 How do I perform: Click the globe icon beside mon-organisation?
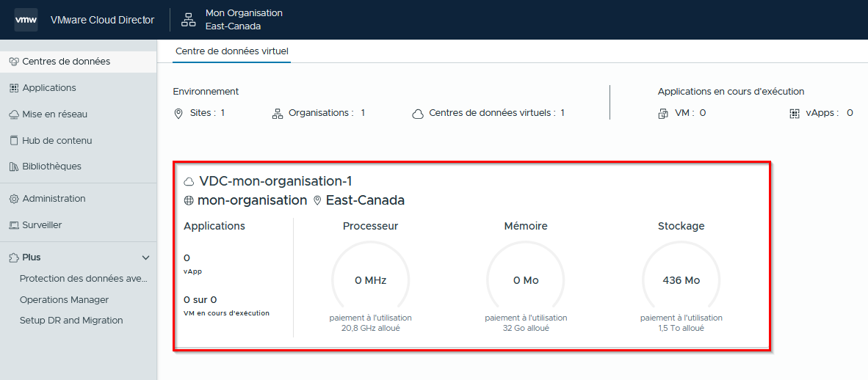[x=188, y=201]
